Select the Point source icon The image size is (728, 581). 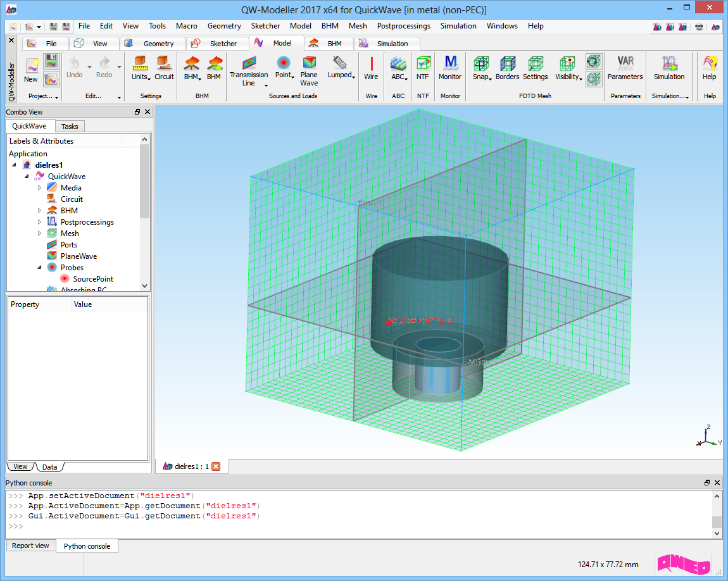coord(283,63)
